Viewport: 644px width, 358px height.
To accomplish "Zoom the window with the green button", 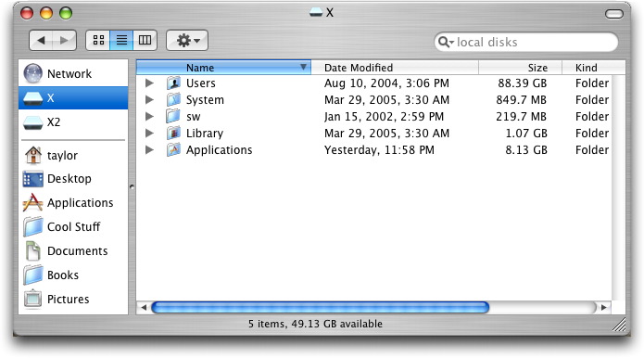I will pos(65,13).
